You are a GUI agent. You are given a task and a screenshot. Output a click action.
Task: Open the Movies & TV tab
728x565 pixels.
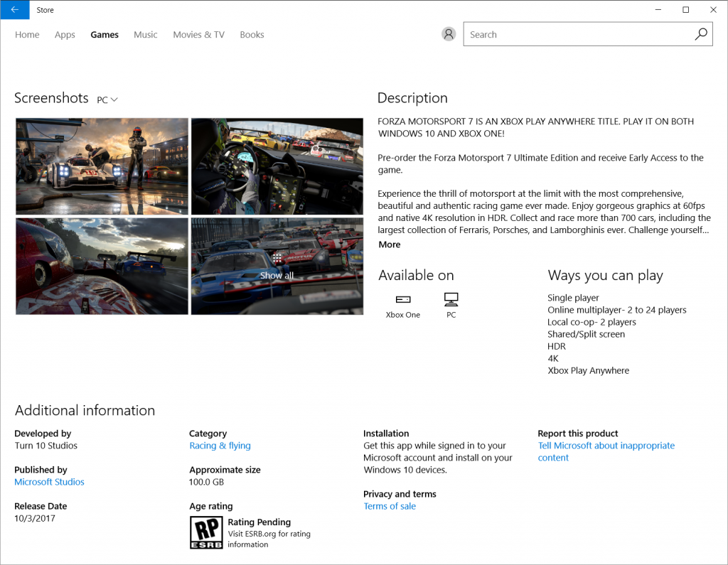tap(199, 35)
